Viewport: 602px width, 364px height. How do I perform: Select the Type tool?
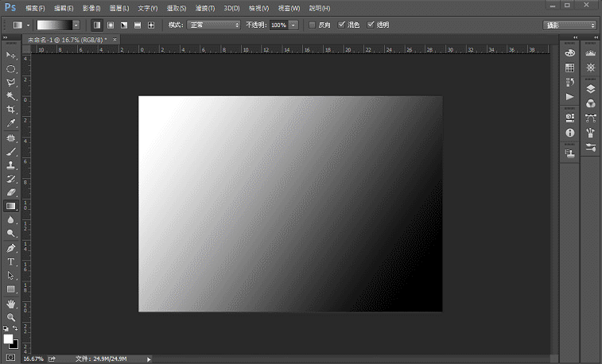point(11,262)
